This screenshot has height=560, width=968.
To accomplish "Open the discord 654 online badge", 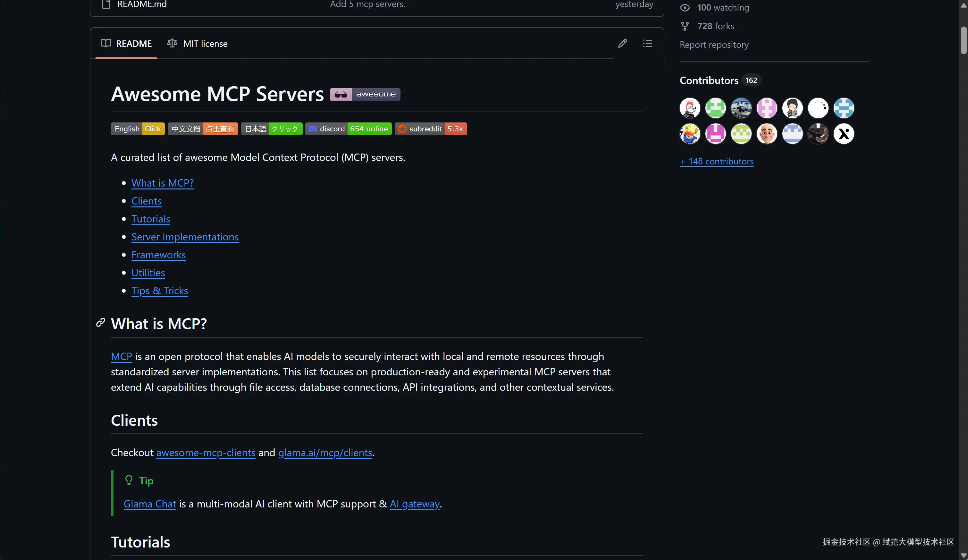I will [x=349, y=129].
